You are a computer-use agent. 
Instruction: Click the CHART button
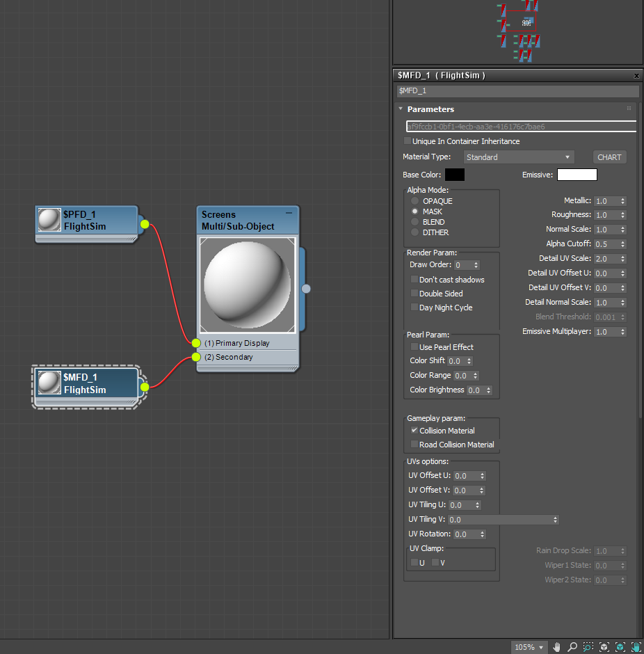609,157
